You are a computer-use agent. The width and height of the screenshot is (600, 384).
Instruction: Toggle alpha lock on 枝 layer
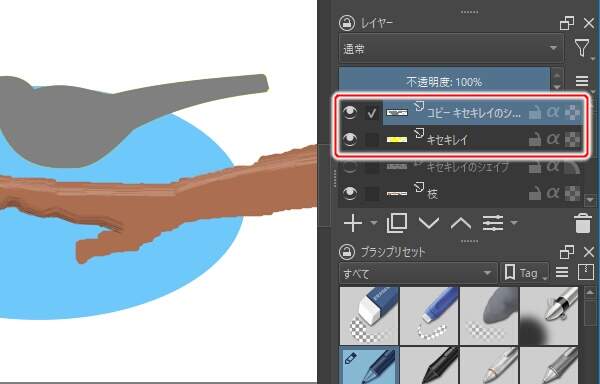(572, 193)
